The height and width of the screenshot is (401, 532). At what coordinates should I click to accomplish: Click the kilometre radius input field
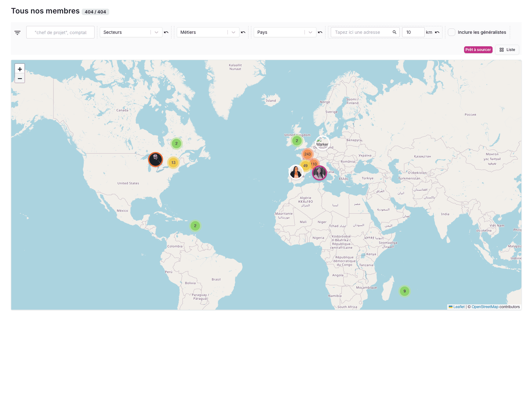(x=413, y=32)
